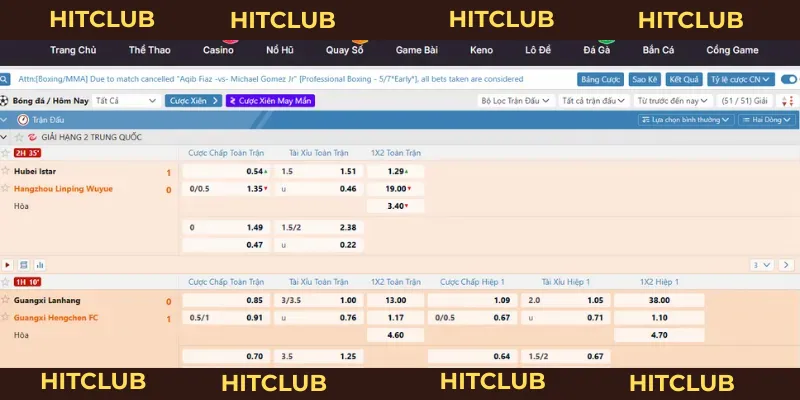
Task: Toggle favorite star for Guangxi Lanhang
Action: 5,299
